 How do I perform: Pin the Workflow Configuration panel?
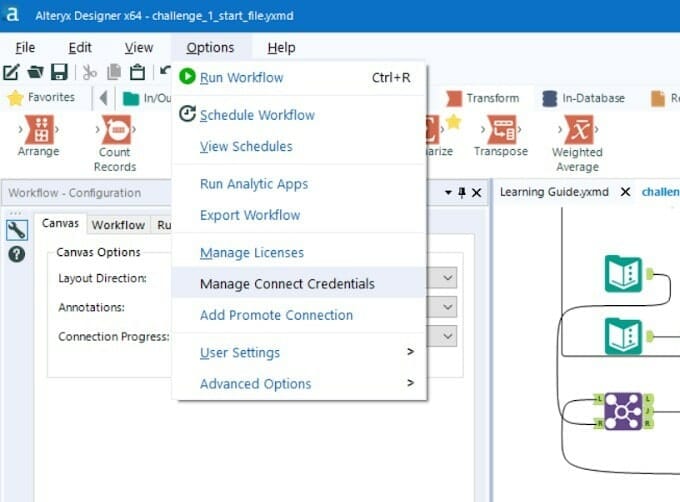tap(462, 193)
